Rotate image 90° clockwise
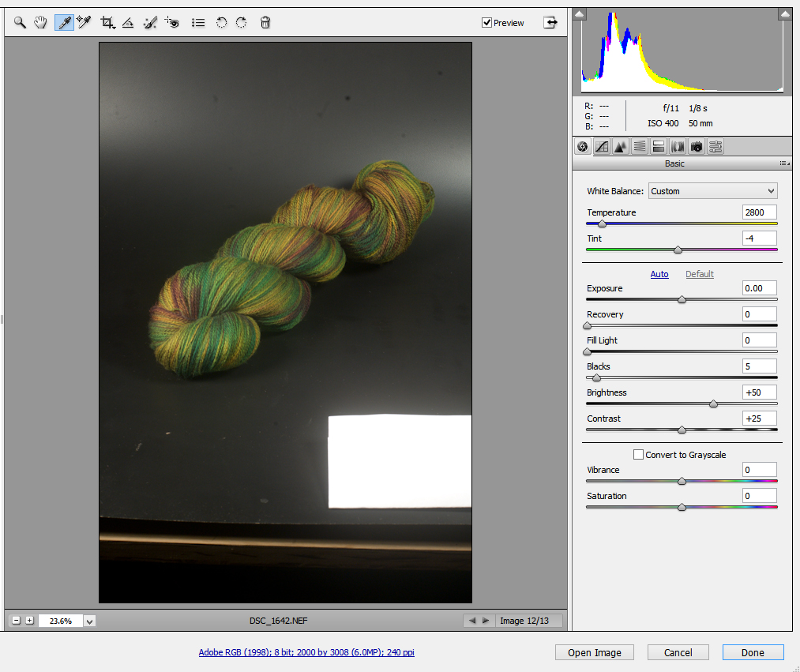 click(242, 23)
